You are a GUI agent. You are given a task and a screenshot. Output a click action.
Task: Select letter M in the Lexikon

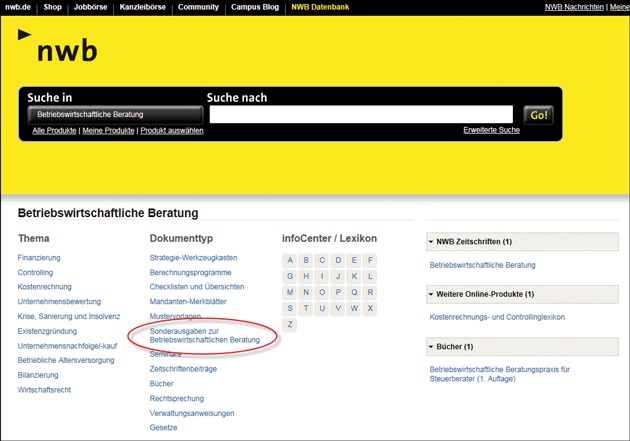(x=290, y=292)
